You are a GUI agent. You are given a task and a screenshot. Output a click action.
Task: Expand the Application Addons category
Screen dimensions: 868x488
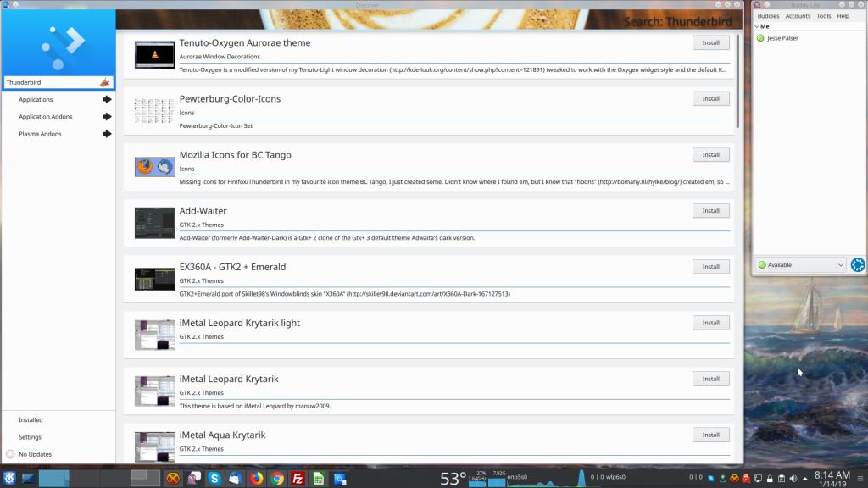point(107,117)
